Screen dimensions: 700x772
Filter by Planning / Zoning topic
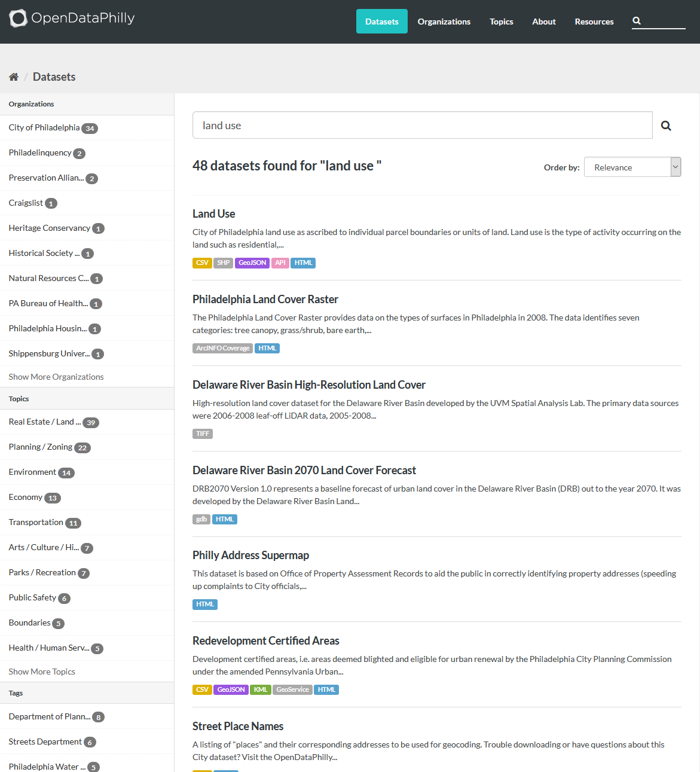click(x=41, y=447)
